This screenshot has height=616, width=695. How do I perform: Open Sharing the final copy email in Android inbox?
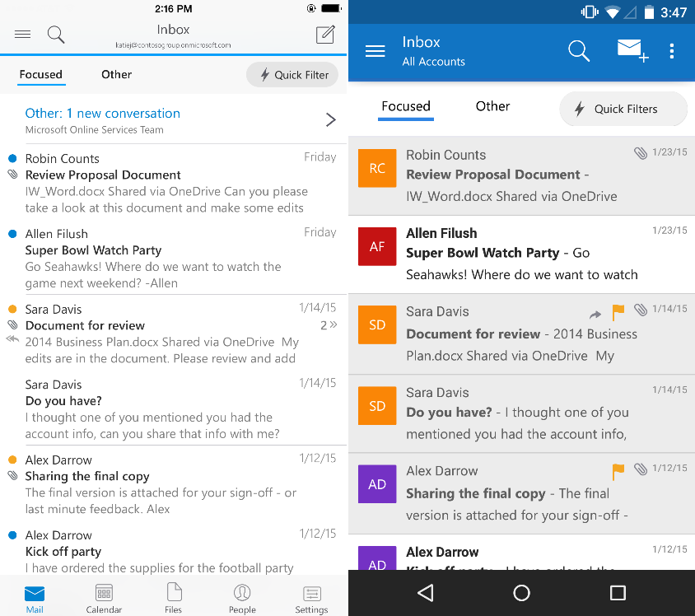pos(522,493)
